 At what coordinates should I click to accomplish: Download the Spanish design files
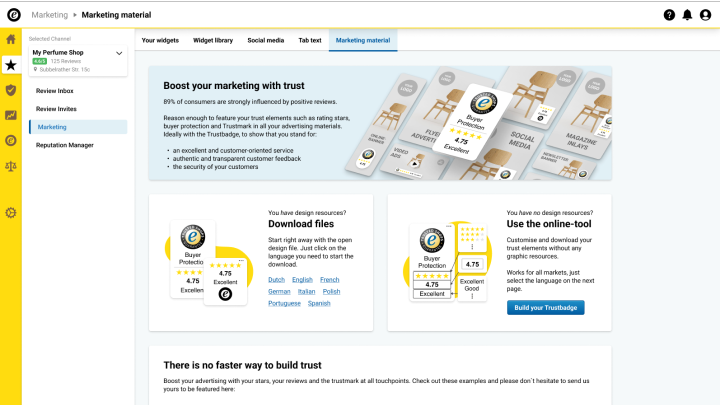click(x=319, y=304)
